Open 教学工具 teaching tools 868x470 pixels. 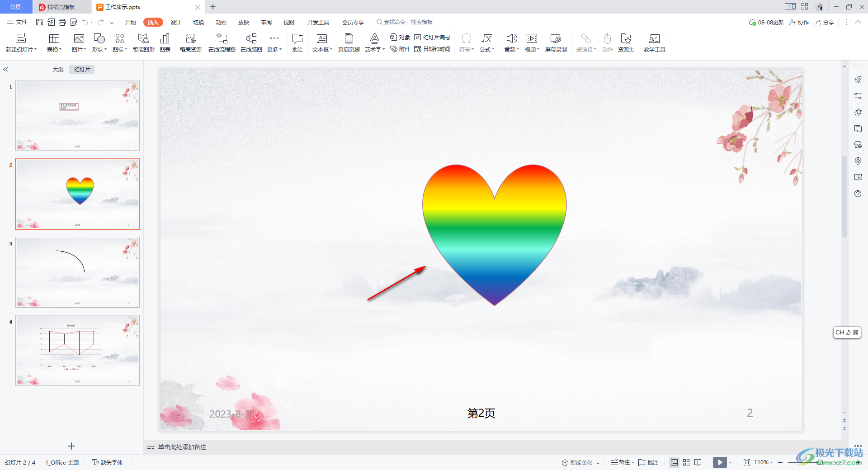(x=655, y=43)
